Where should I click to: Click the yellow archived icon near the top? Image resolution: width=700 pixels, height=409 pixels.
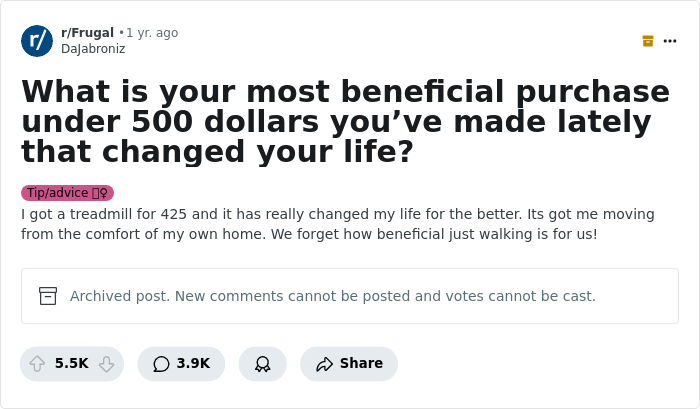pyautogui.click(x=648, y=41)
